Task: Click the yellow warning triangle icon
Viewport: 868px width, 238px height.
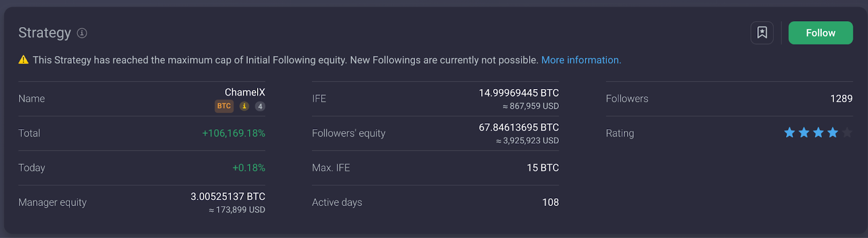Action: click(x=23, y=60)
